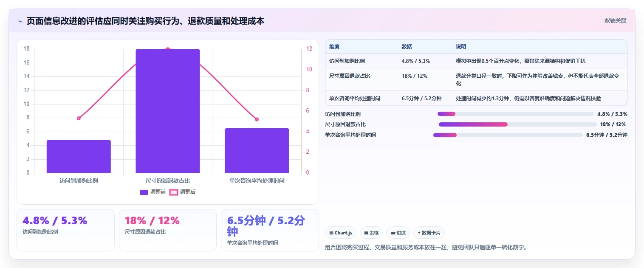The height and width of the screenshot is (268, 644).
Task: Open the 18% / 12% data card
Action: coord(168,230)
